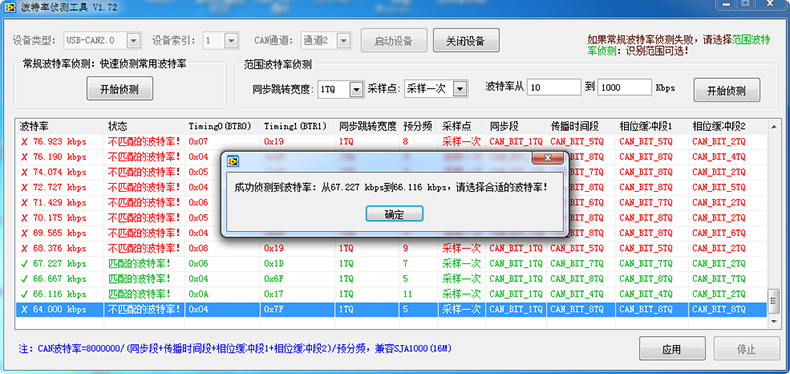Click the 波特率 column header
The image size is (790, 374).
point(60,126)
